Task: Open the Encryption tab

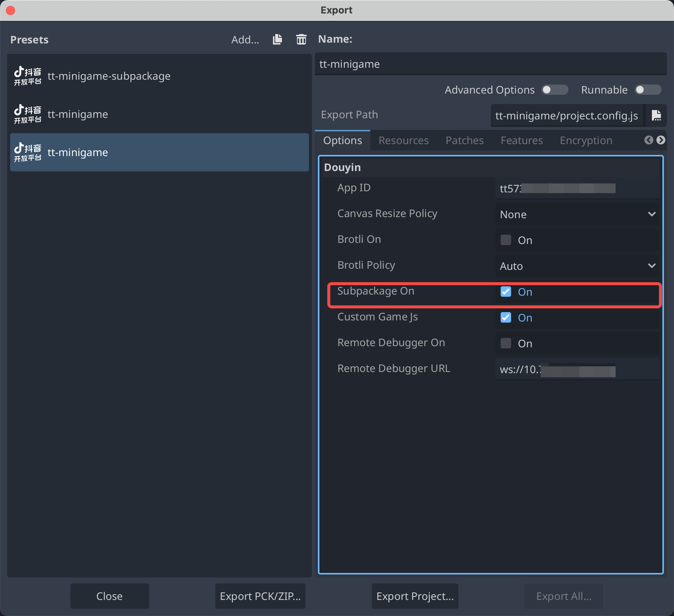Action: click(586, 140)
